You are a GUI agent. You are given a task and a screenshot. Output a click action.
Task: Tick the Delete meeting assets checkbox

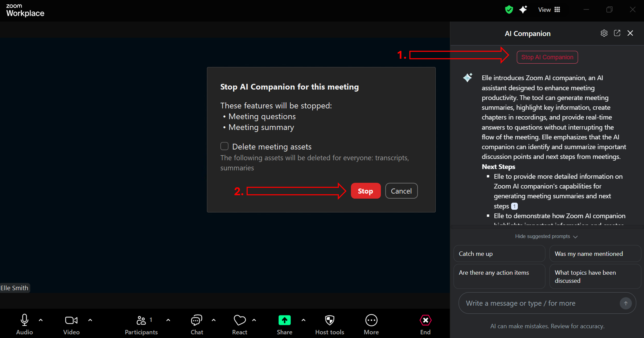tap(224, 146)
